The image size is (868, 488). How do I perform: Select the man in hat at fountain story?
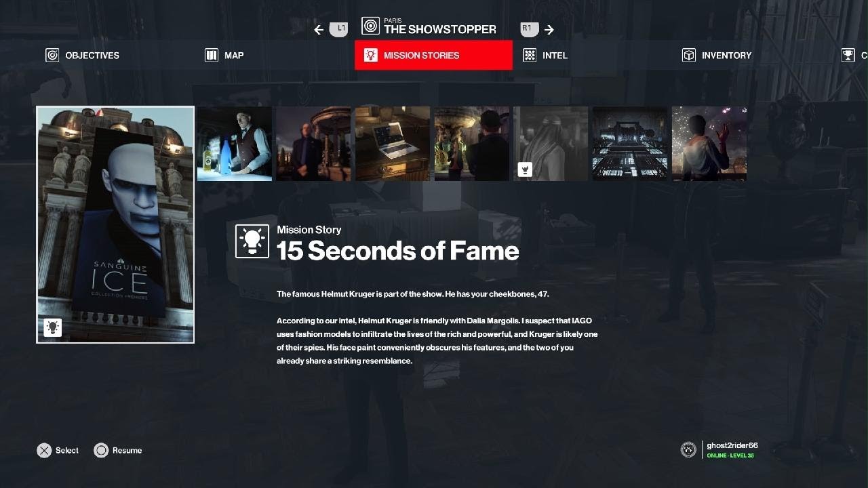pyautogui.click(x=472, y=144)
